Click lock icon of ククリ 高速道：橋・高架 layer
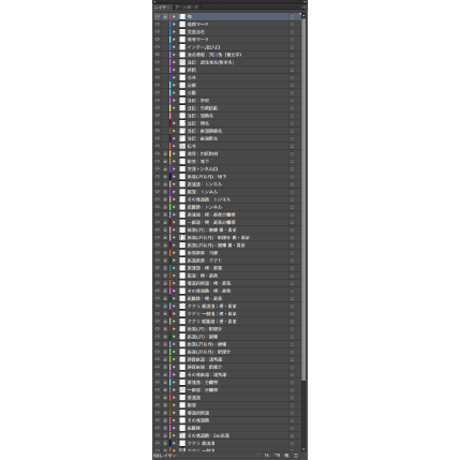 pyautogui.click(x=165, y=306)
